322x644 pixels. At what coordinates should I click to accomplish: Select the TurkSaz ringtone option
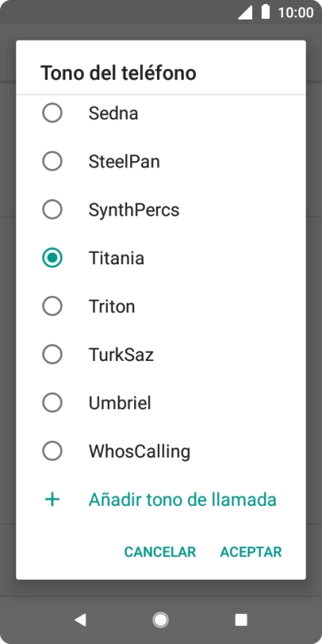point(161,355)
